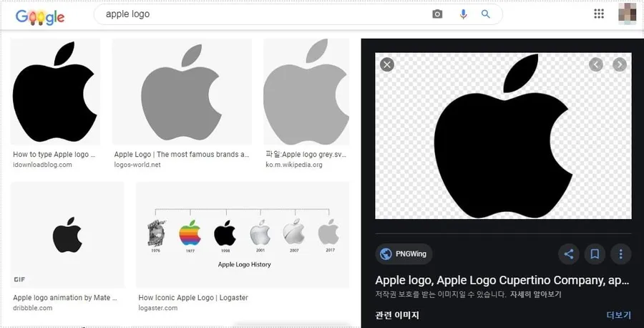Screen dimensions: 644x328
Task: Click ko.m.wikipedia.org source text
Action: point(294,165)
